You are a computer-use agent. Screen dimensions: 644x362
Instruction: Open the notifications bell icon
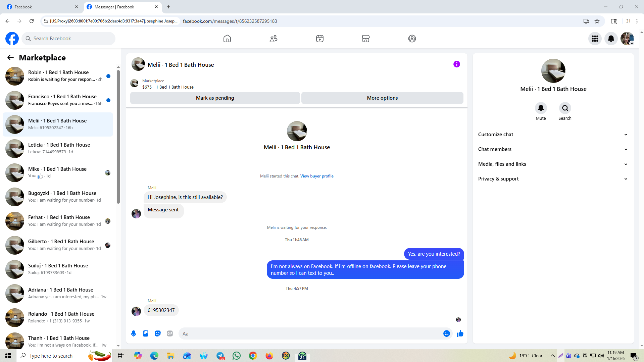611,39
